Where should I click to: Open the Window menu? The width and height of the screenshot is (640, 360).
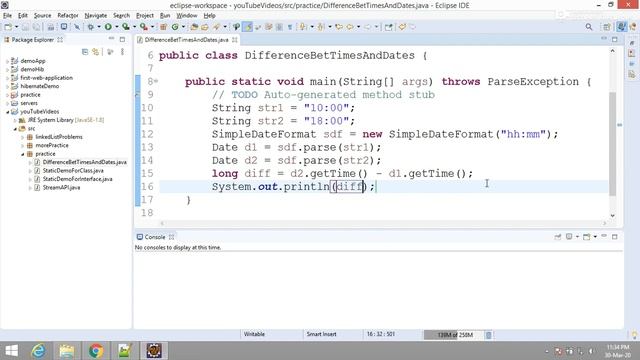click(187, 16)
